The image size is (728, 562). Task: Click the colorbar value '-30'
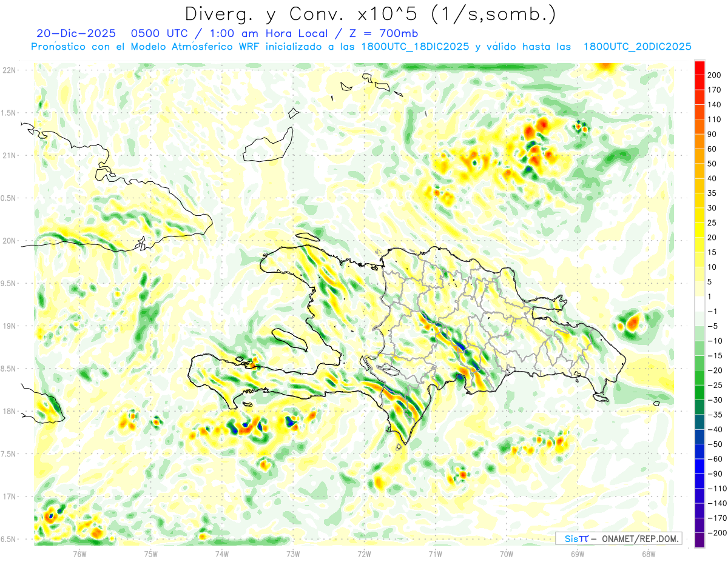click(x=716, y=400)
